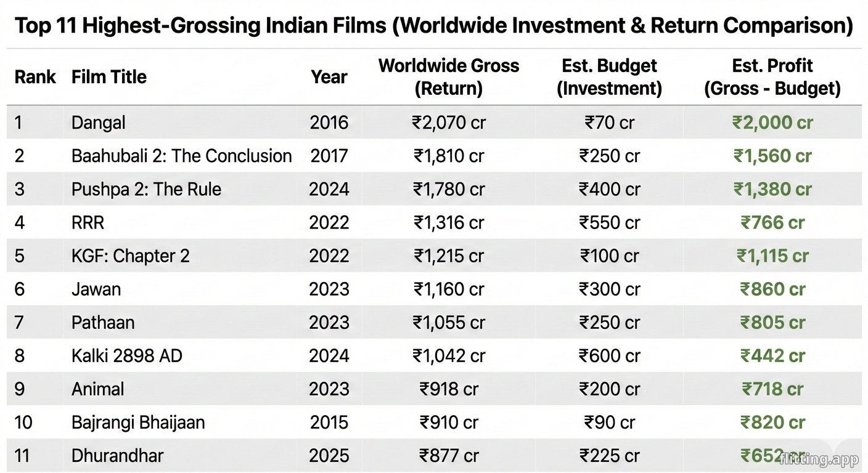Select Jawan's ₹300 cr budget cell
The width and height of the screenshot is (868, 473).
click(x=609, y=289)
